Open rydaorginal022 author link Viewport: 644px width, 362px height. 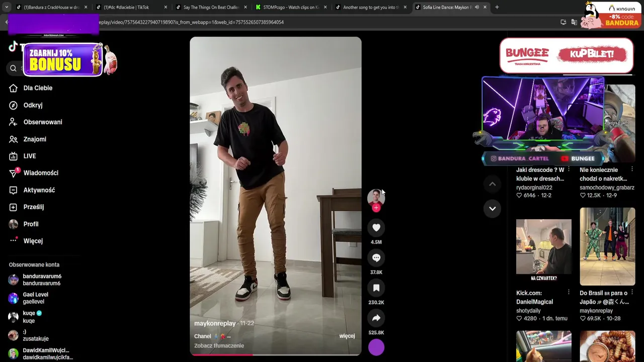[x=534, y=188]
